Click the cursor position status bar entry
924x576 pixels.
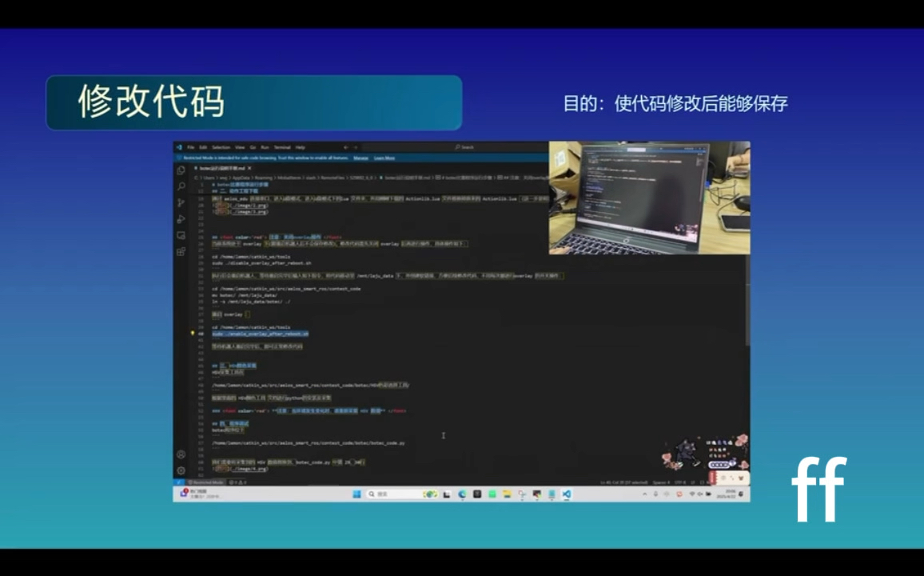[624, 482]
